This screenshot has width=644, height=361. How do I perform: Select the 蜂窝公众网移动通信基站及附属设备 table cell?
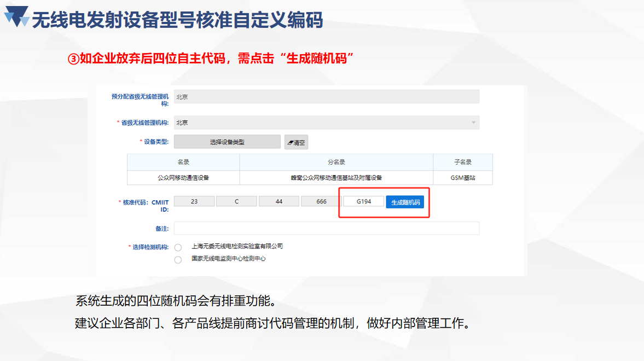pyautogui.click(x=336, y=178)
